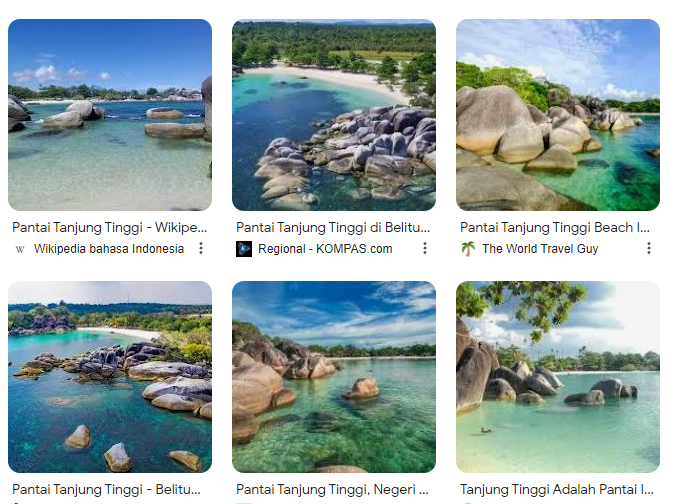692x504 pixels.
Task: Click title 'Pantai Tanjung Tinggi Beach I...'
Action: point(555,228)
